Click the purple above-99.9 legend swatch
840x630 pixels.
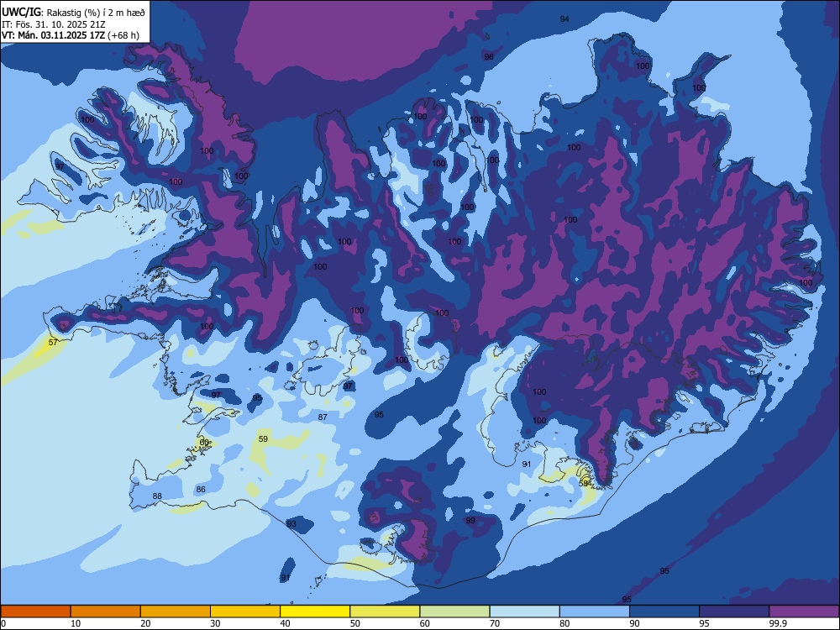804,612
